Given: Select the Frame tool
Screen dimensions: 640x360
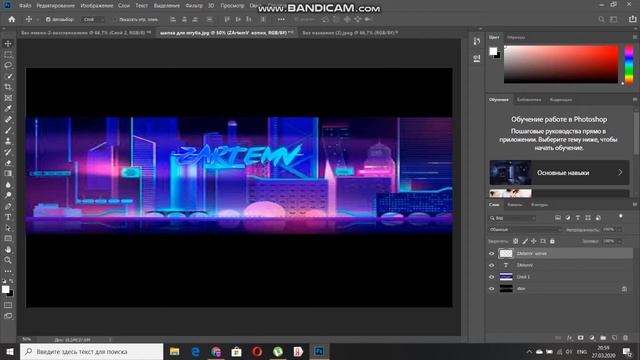Looking at the screenshot, I should 8,98.
